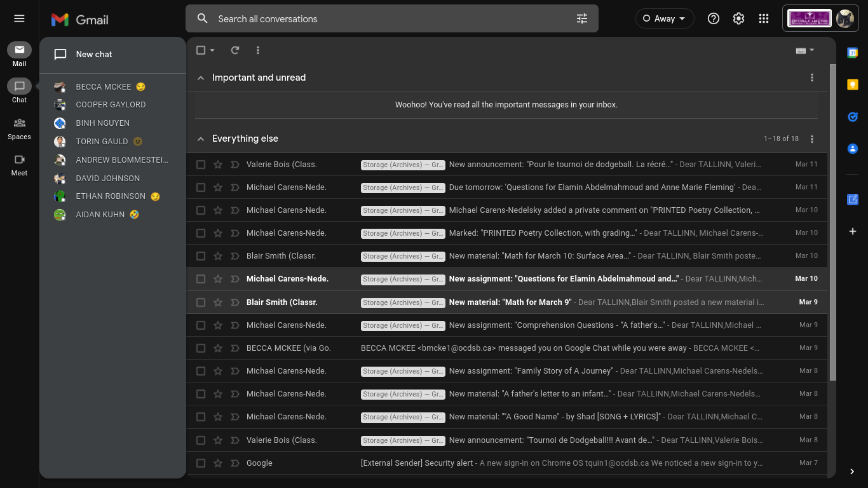868x488 pixels.
Task: Check the Valerie Bois Mar 11 email checkbox
Action: (x=201, y=165)
